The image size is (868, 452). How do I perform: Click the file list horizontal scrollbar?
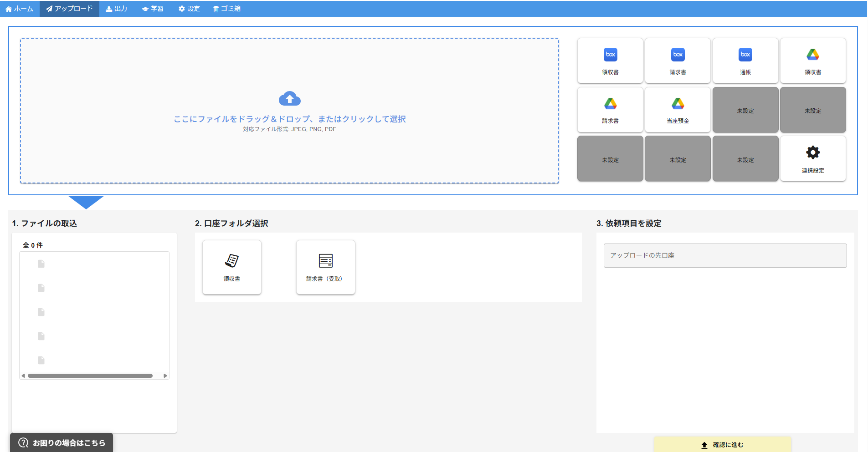click(90, 376)
